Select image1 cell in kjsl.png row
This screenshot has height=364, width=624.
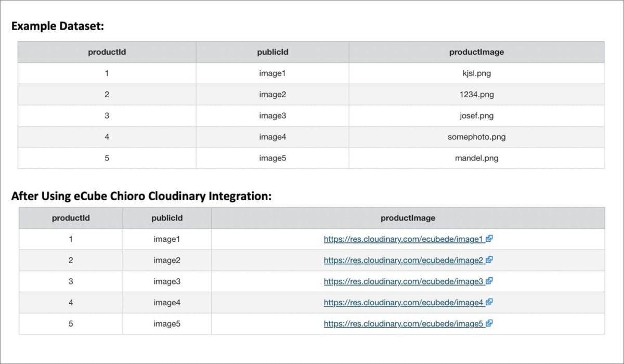pyautogui.click(x=272, y=73)
